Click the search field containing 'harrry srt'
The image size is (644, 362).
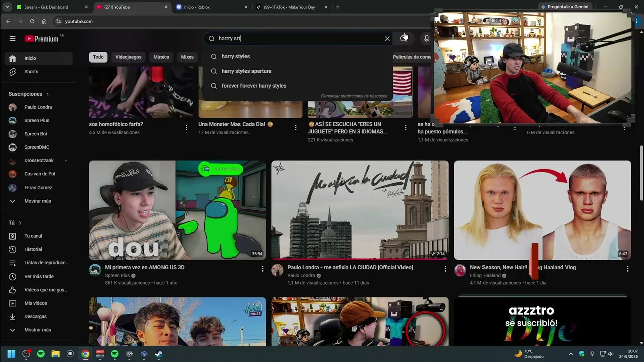[297, 39]
